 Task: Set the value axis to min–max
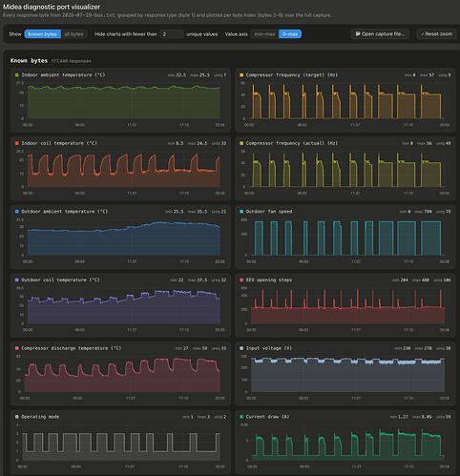(x=264, y=34)
